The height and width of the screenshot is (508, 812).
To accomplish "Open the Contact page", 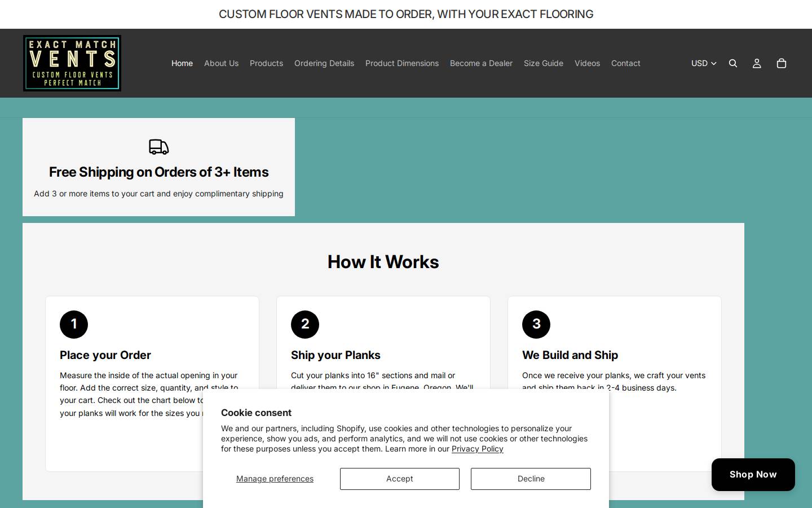I will tap(626, 63).
